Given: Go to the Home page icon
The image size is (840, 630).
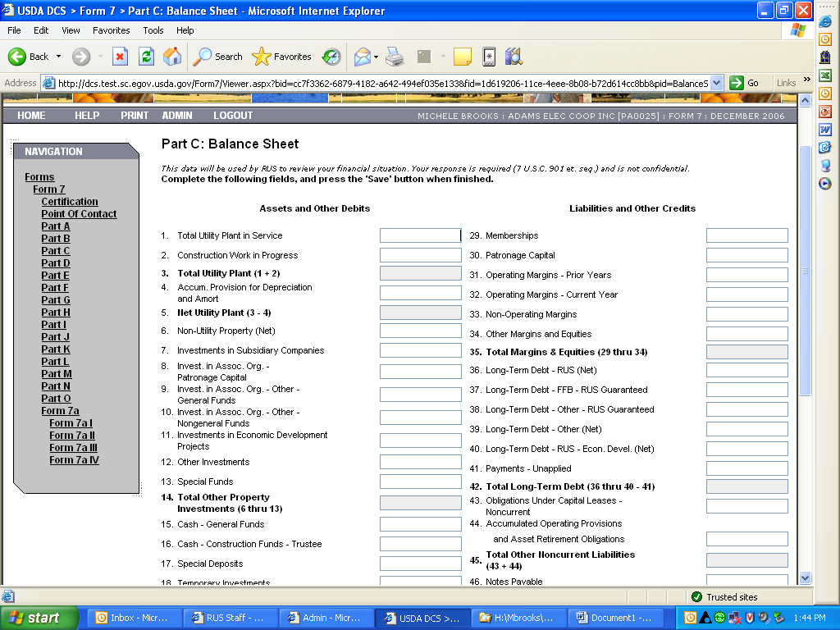Looking at the screenshot, I should click(172, 57).
